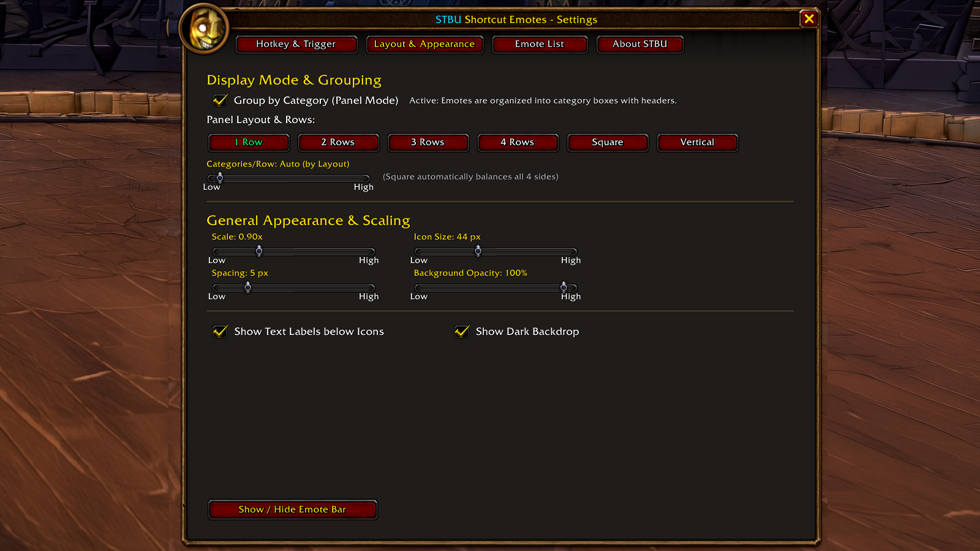
Task: Click the Spacing slider handle
Action: pyautogui.click(x=248, y=287)
